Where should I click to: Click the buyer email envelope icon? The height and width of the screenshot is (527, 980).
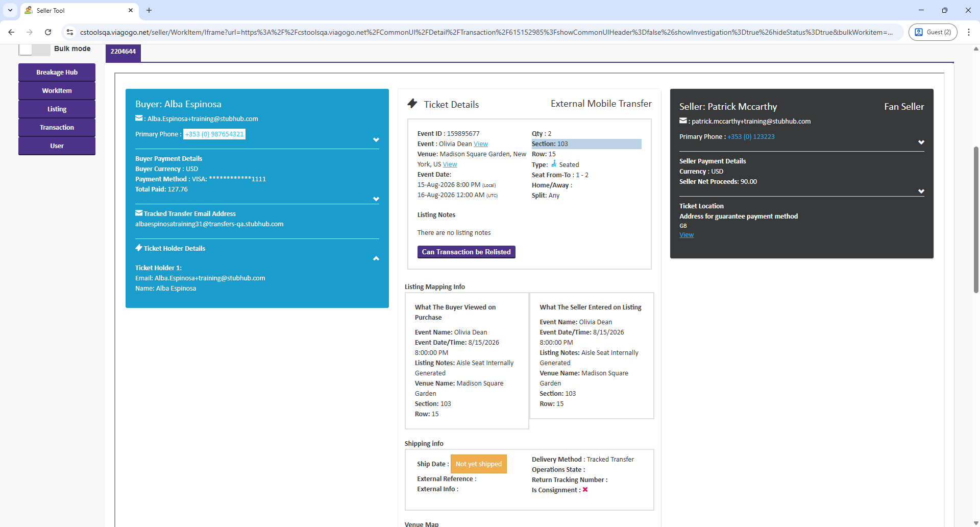point(139,118)
